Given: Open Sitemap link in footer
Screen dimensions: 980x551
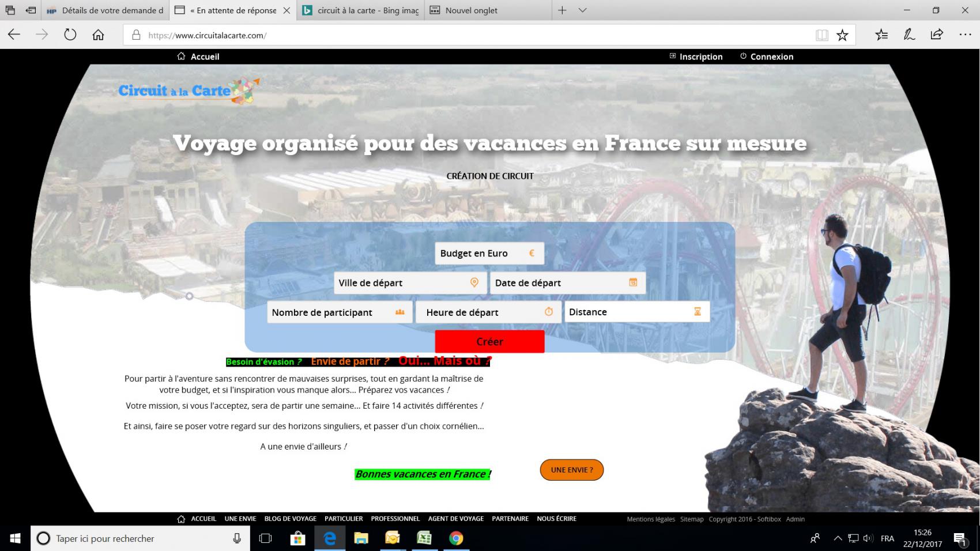Looking at the screenshot, I should coord(692,519).
